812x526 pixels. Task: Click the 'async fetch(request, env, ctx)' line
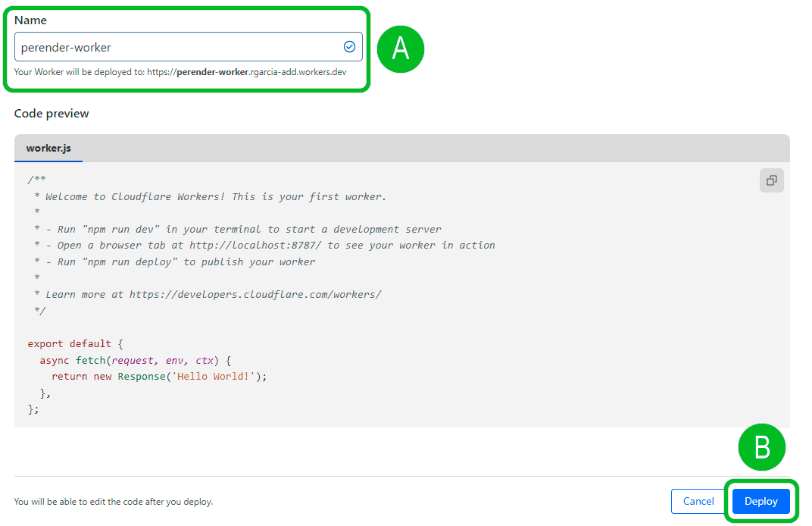pos(135,360)
